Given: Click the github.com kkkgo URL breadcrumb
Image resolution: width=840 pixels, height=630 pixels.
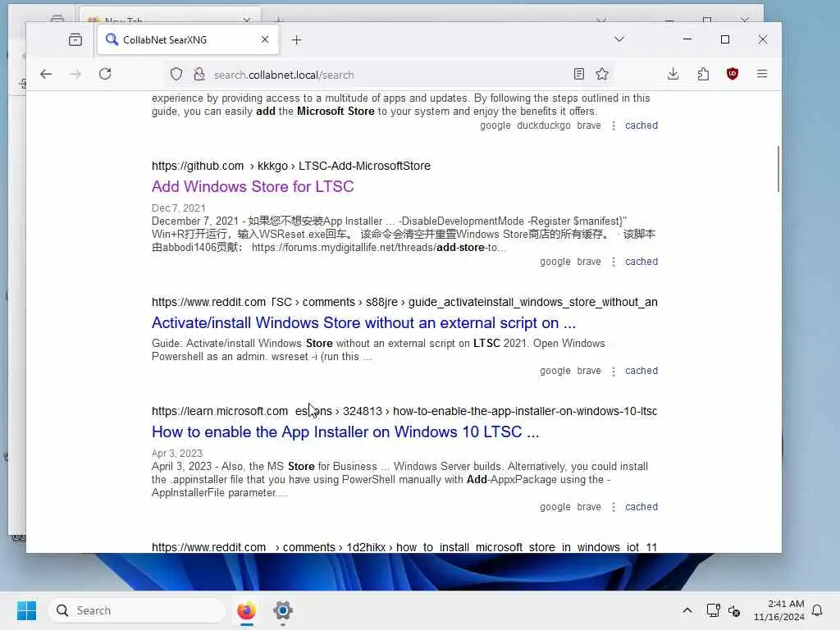Looking at the screenshot, I should pos(291,166).
